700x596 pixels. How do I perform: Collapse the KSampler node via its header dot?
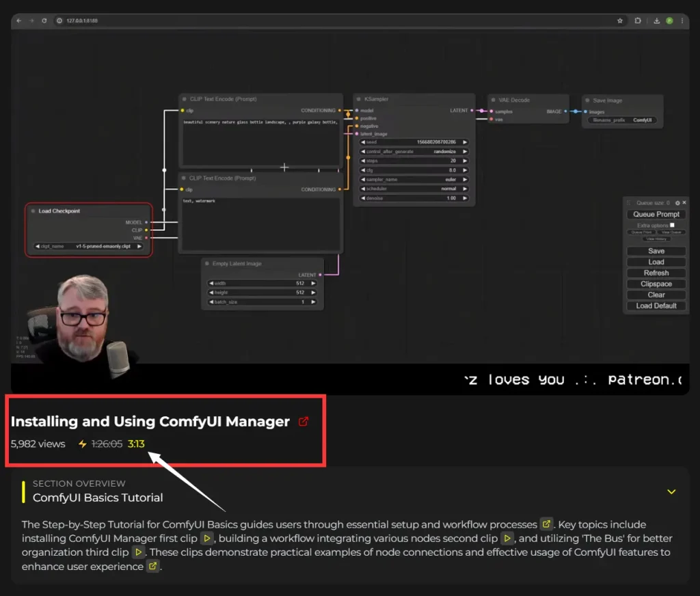[x=358, y=99]
